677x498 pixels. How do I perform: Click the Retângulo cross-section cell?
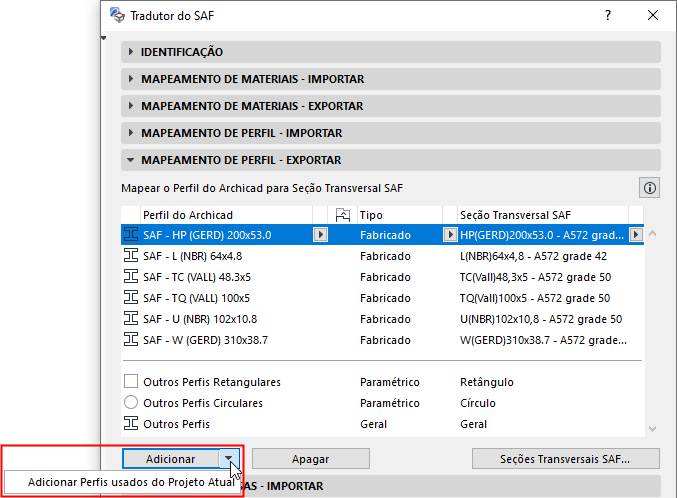tap(487, 382)
